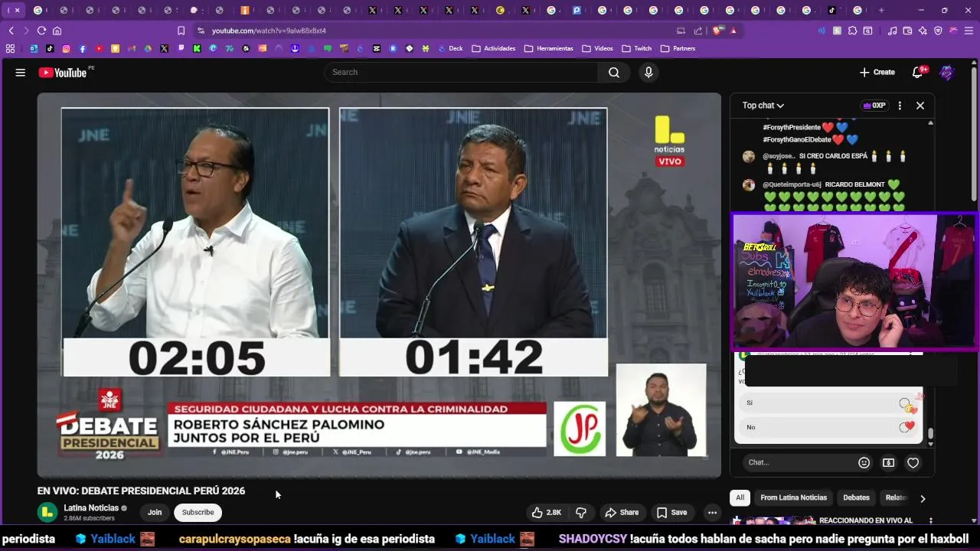Select From Latina Noticias chip

[793, 497]
